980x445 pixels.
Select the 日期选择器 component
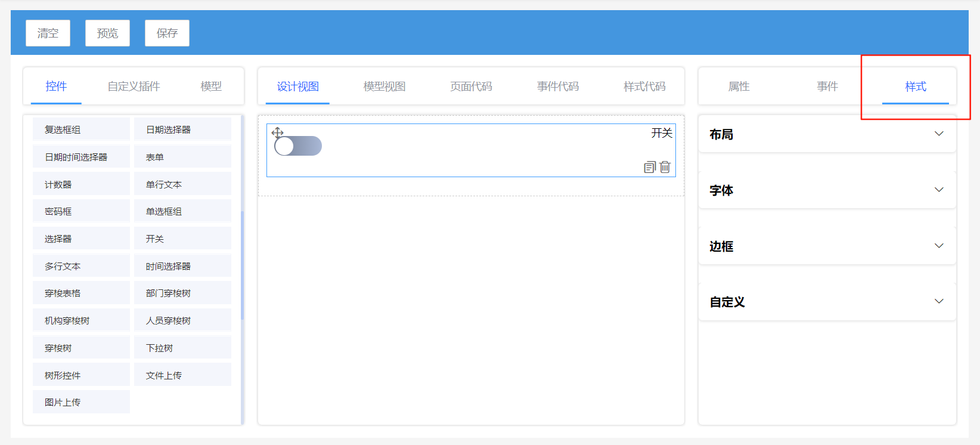182,129
